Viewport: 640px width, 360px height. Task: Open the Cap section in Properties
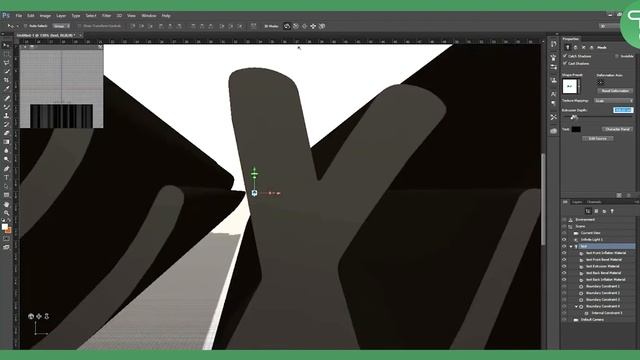[x=584, y=47]
